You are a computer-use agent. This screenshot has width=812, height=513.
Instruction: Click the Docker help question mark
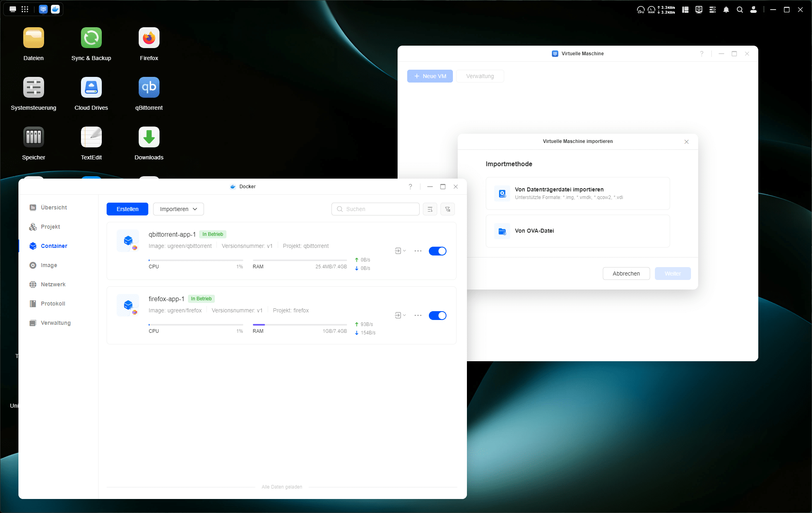tap(410, 187)
